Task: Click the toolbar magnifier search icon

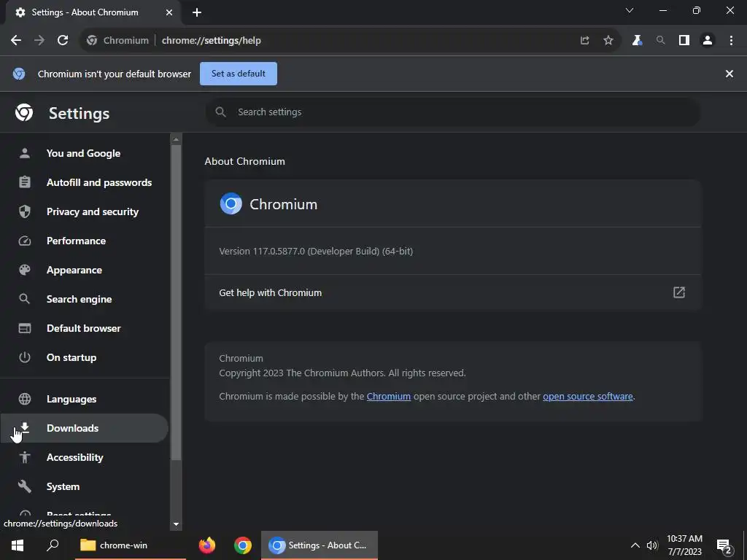Action: click(x=660, y=41)
